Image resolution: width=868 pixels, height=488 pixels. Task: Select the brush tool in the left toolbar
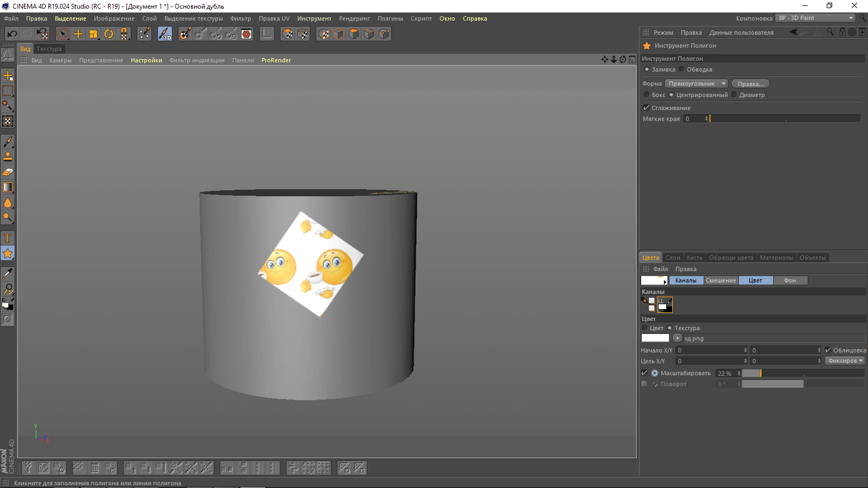(8, 142)
